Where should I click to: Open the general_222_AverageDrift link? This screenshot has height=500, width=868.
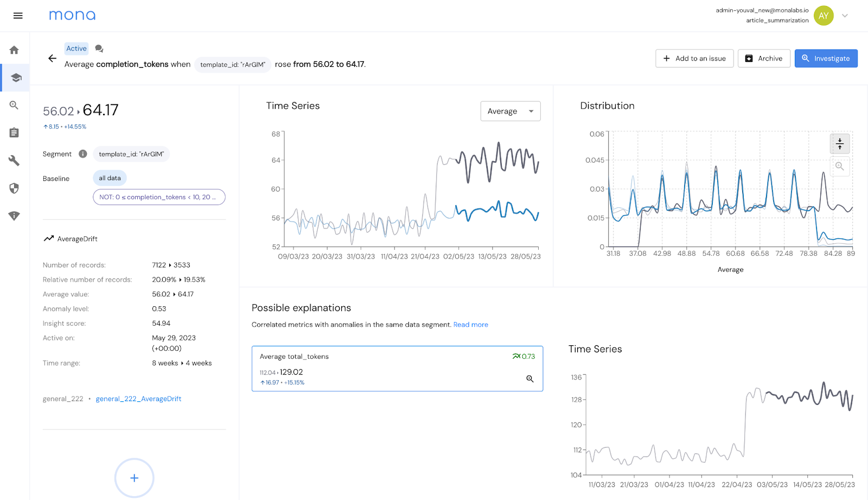pyautogui.click(x=138, y=399)
